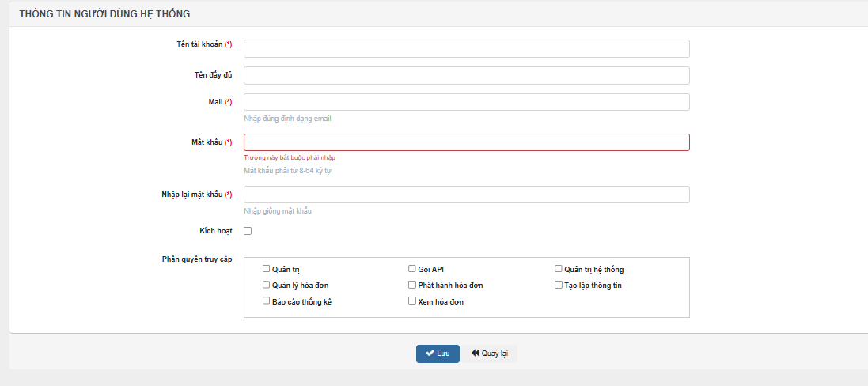Image resolution: width=868 pixels, height=386 pixels.
Task: Focus the Tên tài khoản input field
Action: coord(466,49)
